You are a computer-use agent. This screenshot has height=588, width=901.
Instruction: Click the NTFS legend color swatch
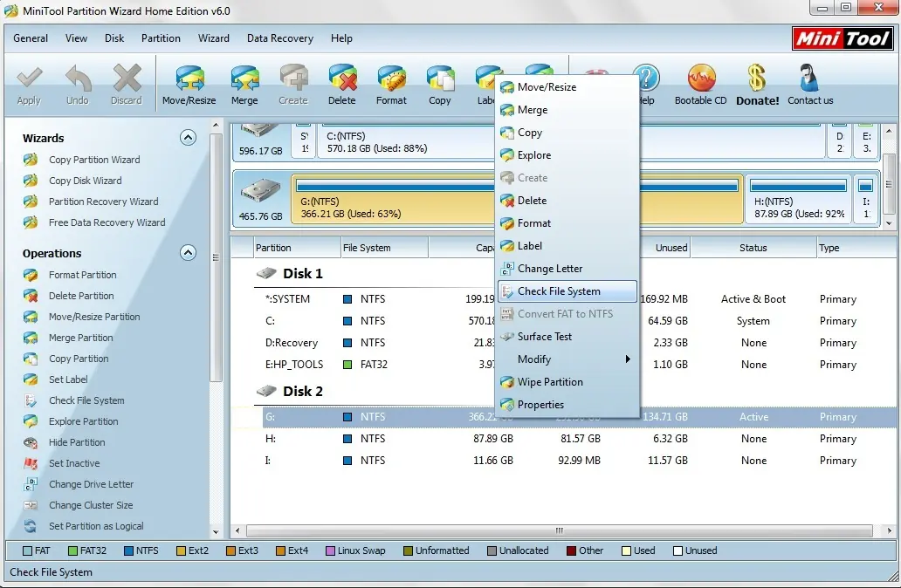point(128,551)
